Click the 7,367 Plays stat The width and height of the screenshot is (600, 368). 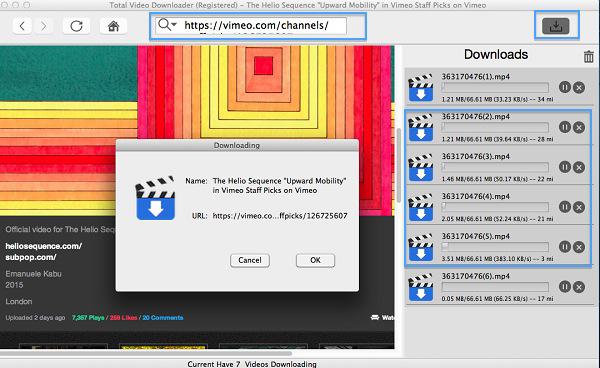point(88,318)
